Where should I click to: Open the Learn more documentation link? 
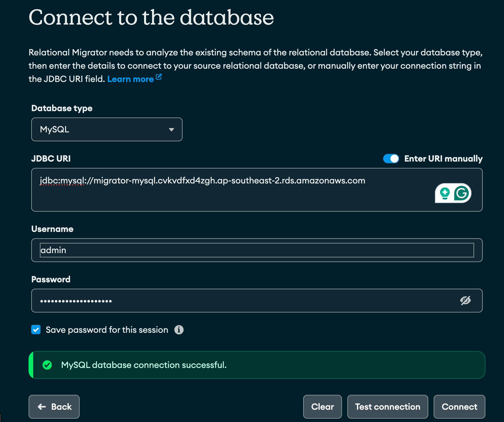click(130, 79)
